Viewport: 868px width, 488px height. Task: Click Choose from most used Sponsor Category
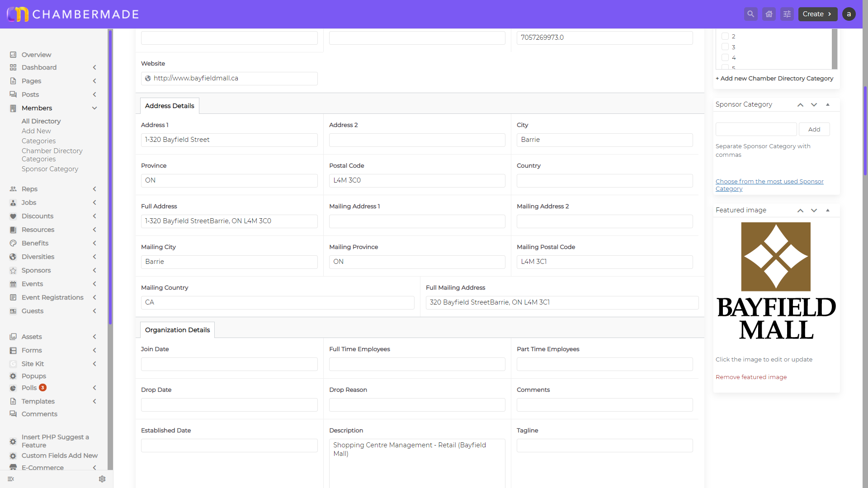click(769, 185)
